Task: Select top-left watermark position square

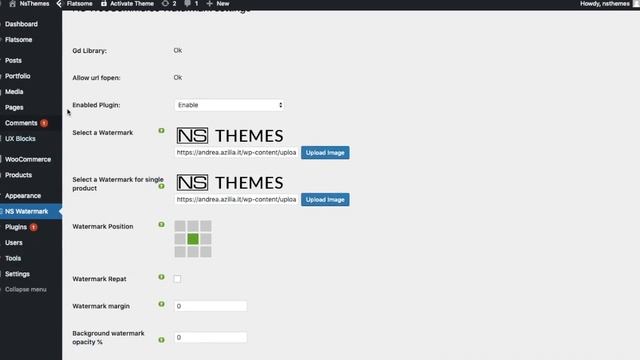Action: coord(180,226)
